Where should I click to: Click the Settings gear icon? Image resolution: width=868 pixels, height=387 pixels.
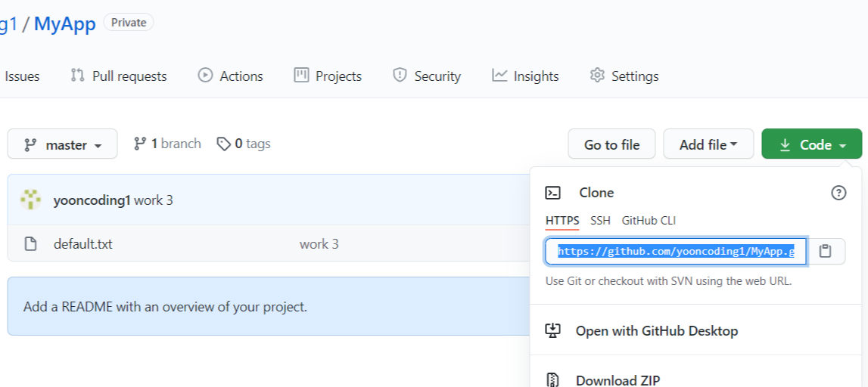(597, 75)
